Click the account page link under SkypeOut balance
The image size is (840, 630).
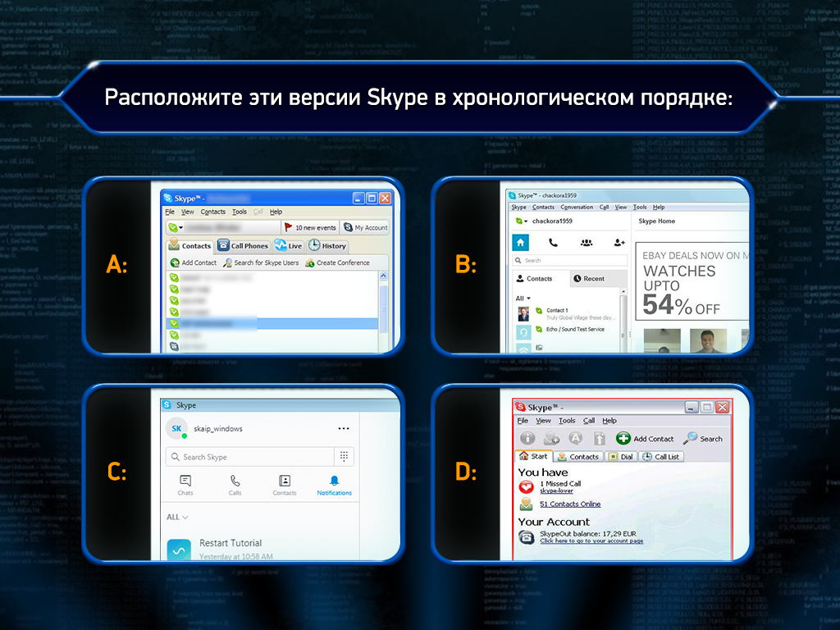[x=591, y=541]
